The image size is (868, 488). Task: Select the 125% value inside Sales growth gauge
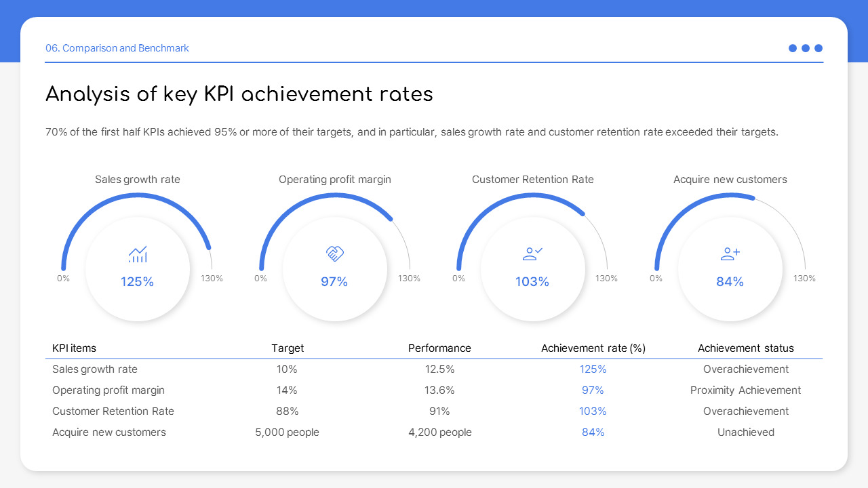click(x=137, y=281)
